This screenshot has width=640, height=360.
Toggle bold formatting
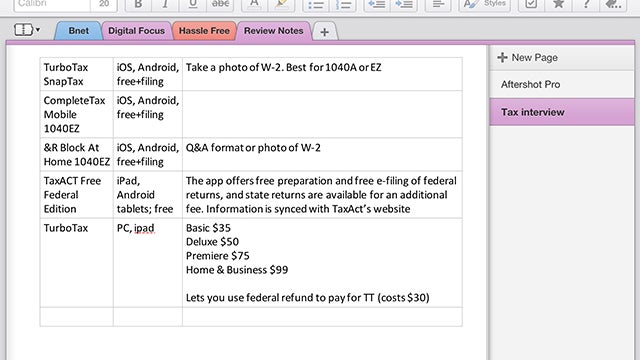(138, 4)
